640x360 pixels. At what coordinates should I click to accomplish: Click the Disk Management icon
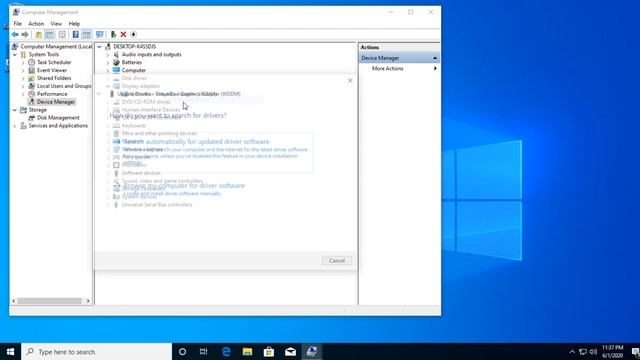pos(31,118)
